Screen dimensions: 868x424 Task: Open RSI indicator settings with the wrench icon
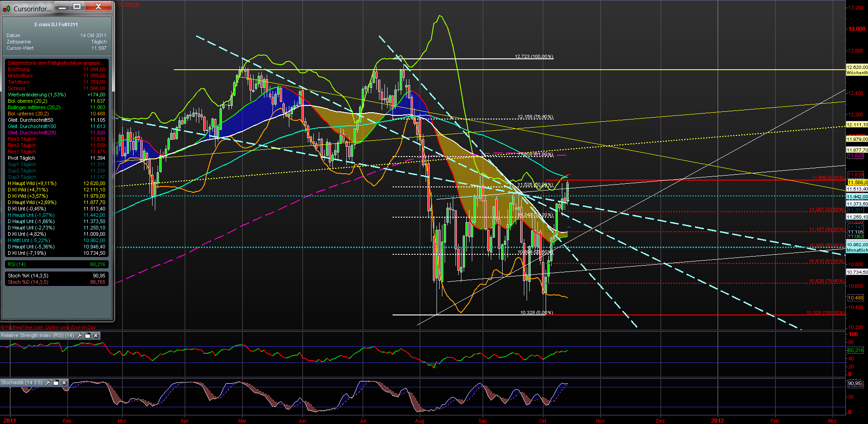(80, 335)
